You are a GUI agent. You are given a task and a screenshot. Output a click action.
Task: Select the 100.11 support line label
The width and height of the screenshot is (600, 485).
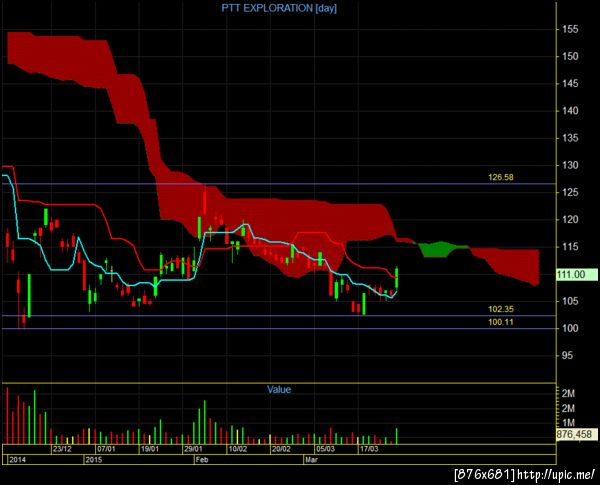[501, 322]
